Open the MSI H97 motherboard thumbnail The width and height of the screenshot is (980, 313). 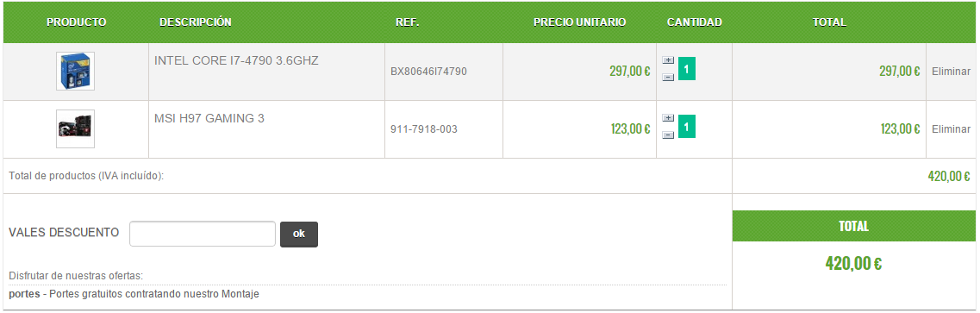[76, 128]
